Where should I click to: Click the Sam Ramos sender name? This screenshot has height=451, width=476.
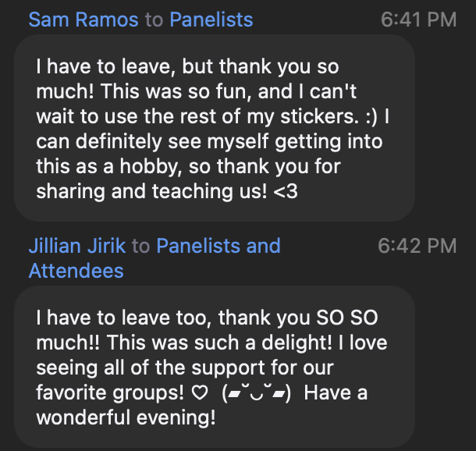[x=83, y=19]
